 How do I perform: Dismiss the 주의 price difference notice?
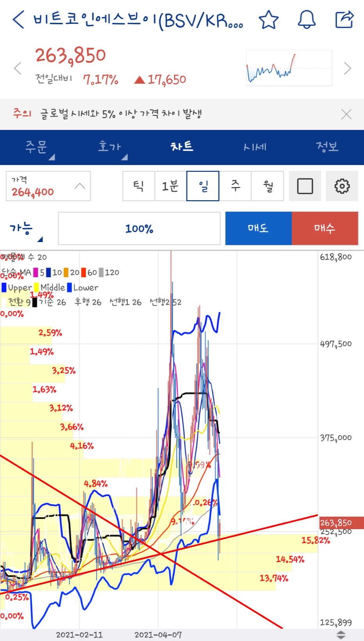(x=346, y=114)
